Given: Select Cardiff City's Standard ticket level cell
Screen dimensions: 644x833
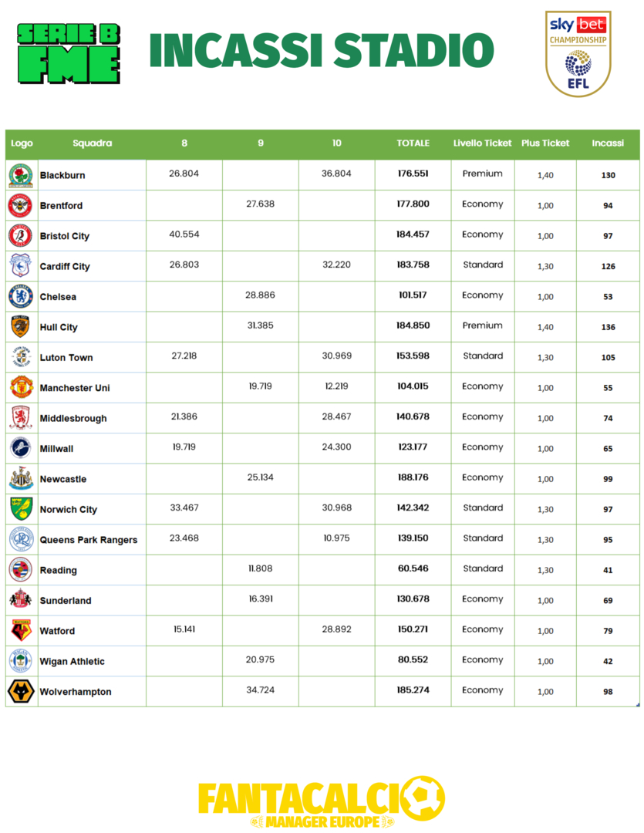Looking at the screenshot, I should [483, 265].
